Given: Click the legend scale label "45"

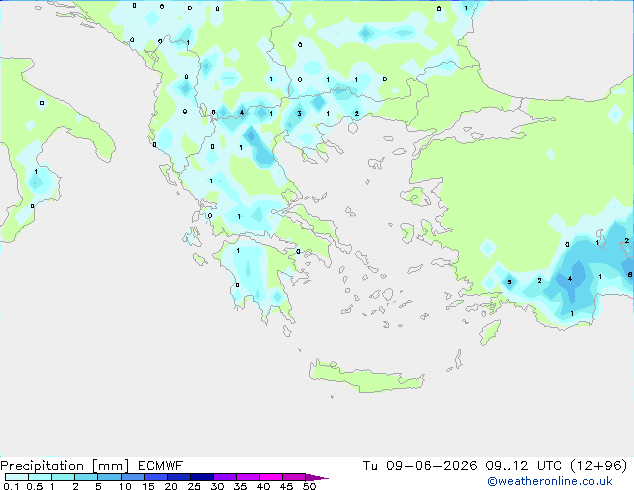Looking at the screenshot, I should [286, 486].
